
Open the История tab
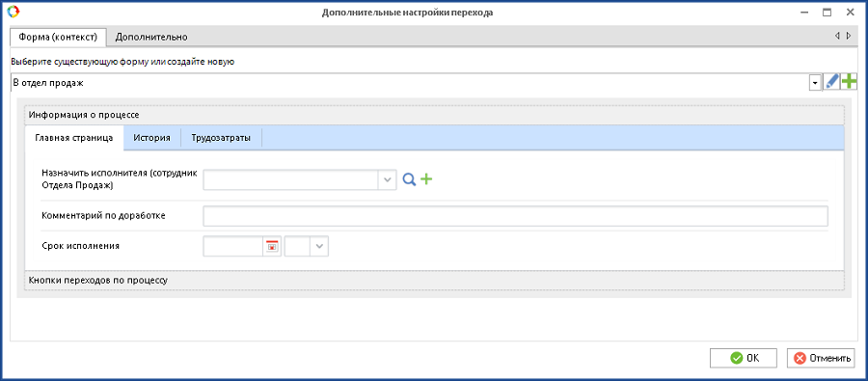pos(151,138)
